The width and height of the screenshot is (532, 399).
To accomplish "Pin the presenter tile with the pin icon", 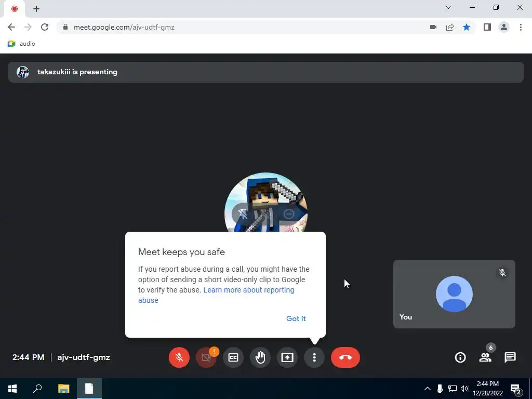I will [243, 214].
